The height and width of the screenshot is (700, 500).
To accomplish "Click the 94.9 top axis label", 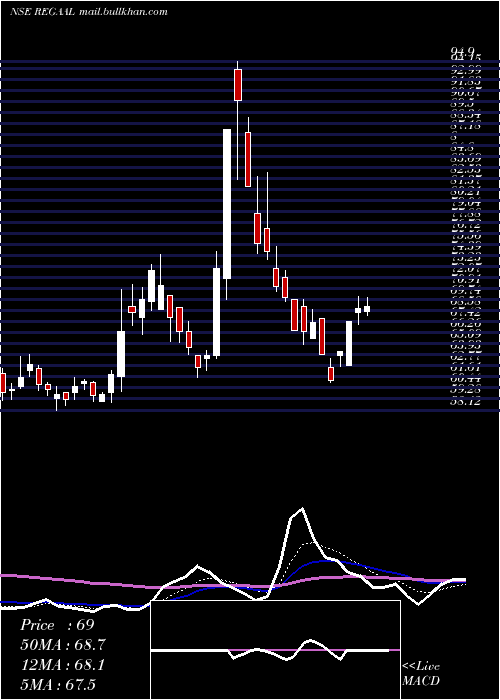I will (x=464, y=52).
